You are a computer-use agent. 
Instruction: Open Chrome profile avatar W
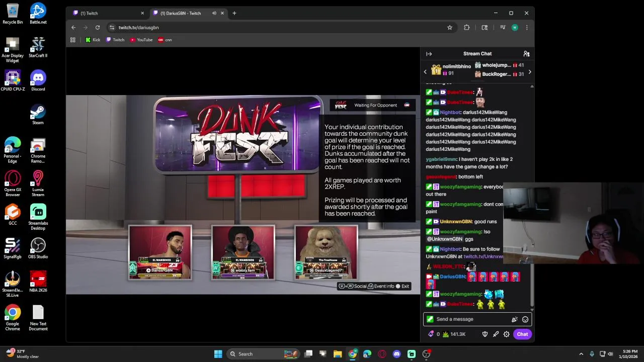515,28
